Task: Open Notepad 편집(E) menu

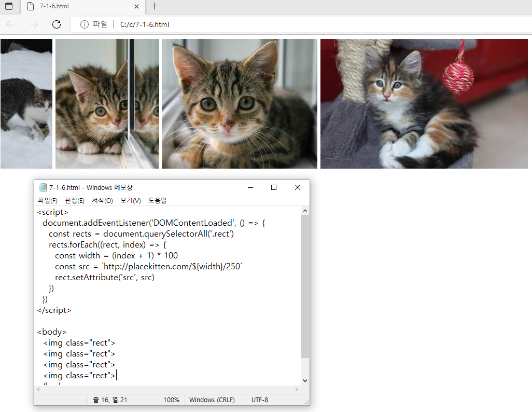Action: point(75,200)
